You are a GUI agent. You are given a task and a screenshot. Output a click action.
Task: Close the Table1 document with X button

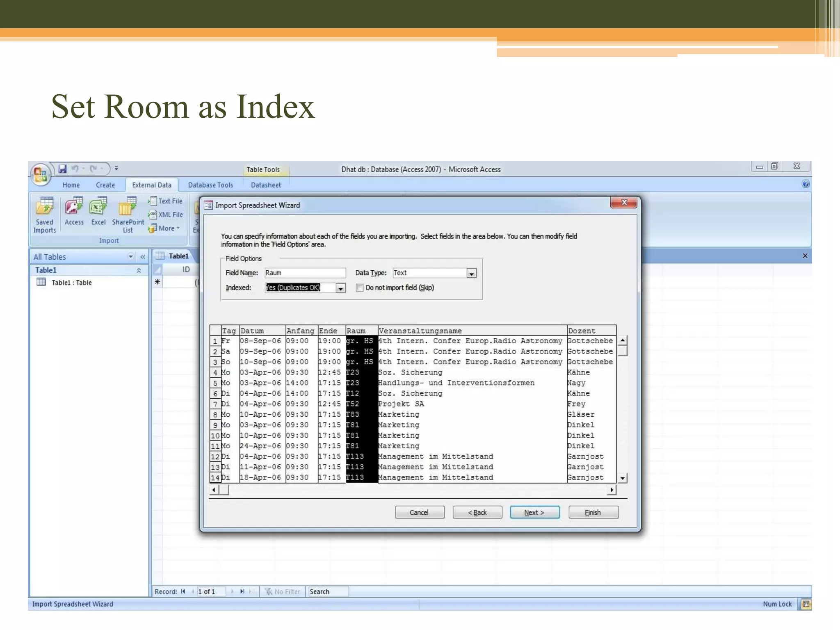click(x=805, y=256)
